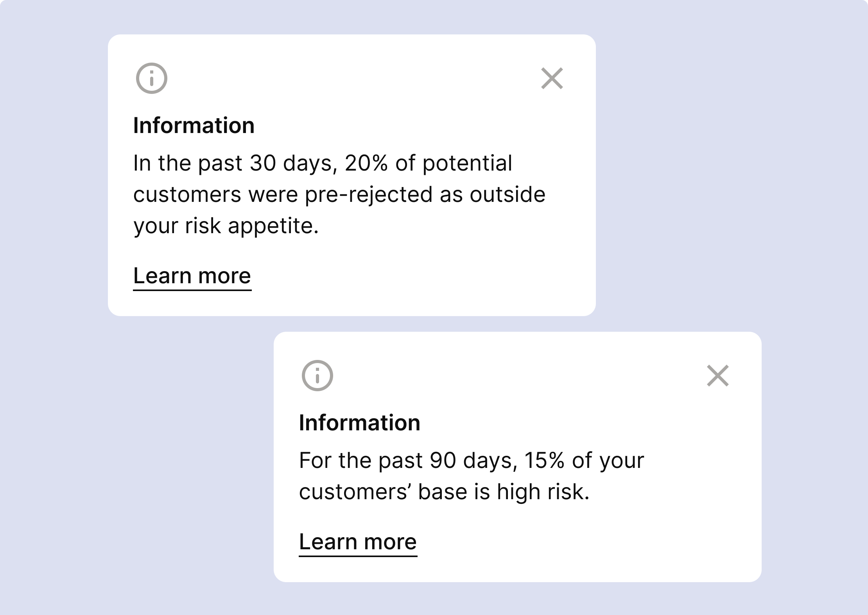868x615 pixels.
Task: Click the info icon on the 90 days card
Action: 317,376
